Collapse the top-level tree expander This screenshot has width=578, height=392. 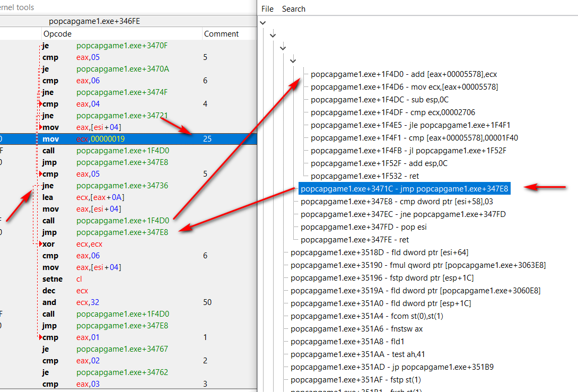263,23
